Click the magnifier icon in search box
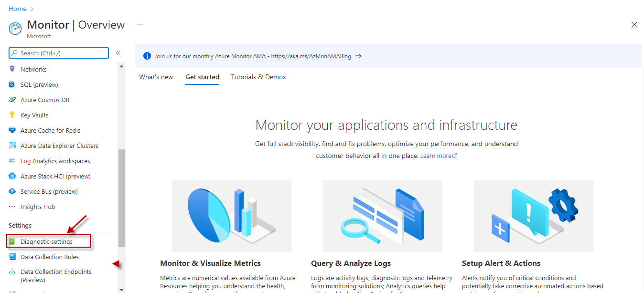The image size is (644, 293). (15, 53)
